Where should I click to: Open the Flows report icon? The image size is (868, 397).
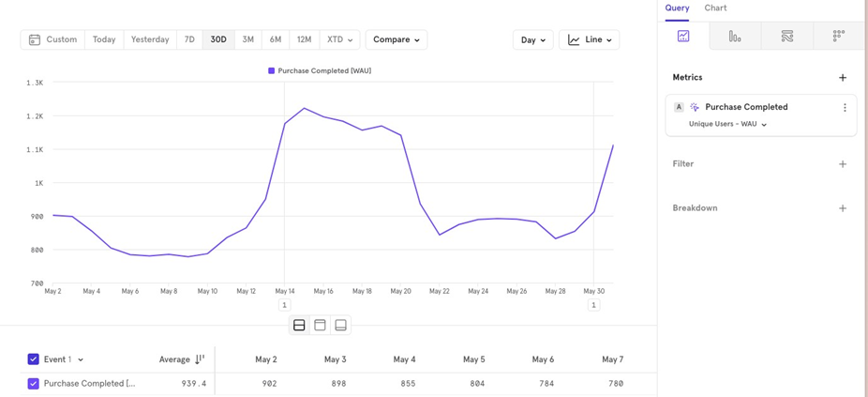(x=786, y=37)
